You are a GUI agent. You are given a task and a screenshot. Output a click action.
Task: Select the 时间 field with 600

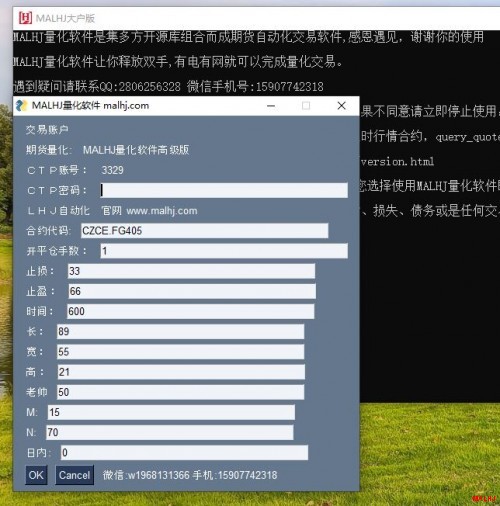[x=191, y=311]
